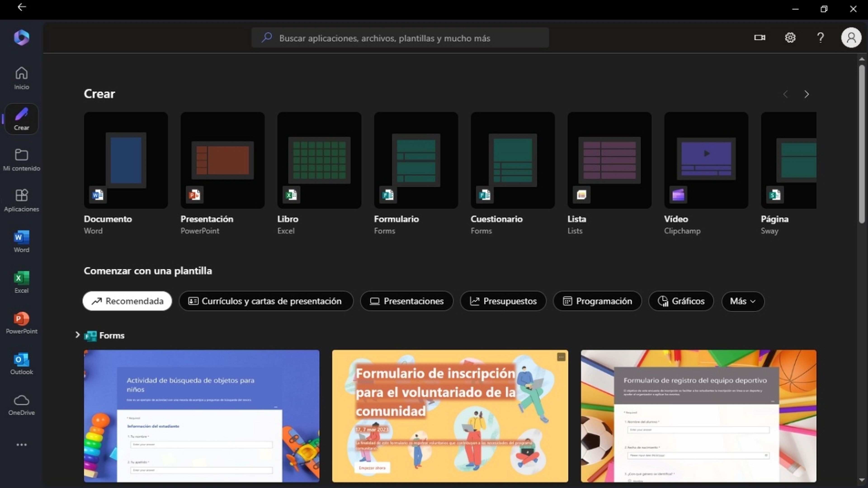
Task: Expand the Forms template section chevron
Action: (77, 335)
